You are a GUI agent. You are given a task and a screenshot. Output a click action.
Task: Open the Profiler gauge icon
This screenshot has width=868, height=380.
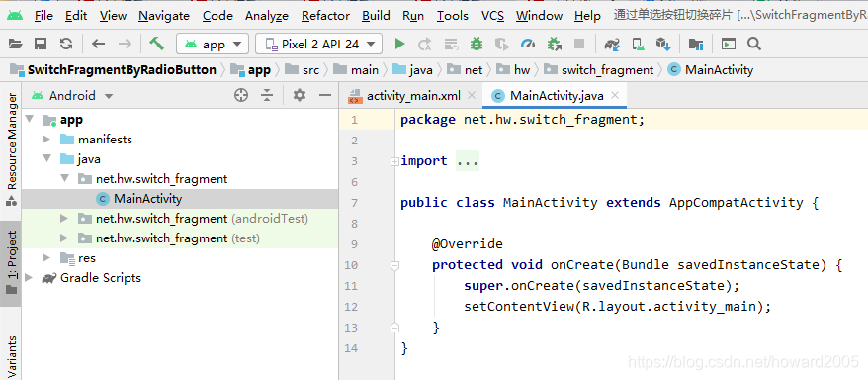528,44
